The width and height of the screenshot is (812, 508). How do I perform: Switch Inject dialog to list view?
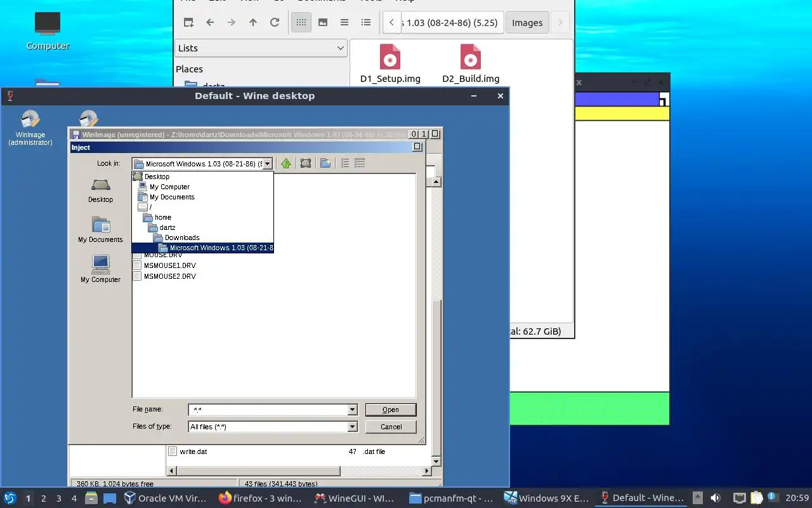click(x=345, y=163)
